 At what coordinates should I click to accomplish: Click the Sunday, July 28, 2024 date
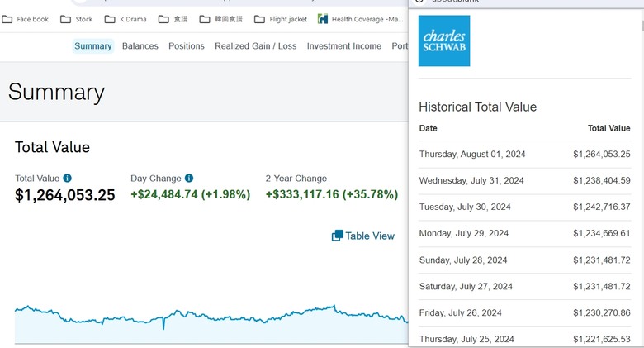coord(463,260)
